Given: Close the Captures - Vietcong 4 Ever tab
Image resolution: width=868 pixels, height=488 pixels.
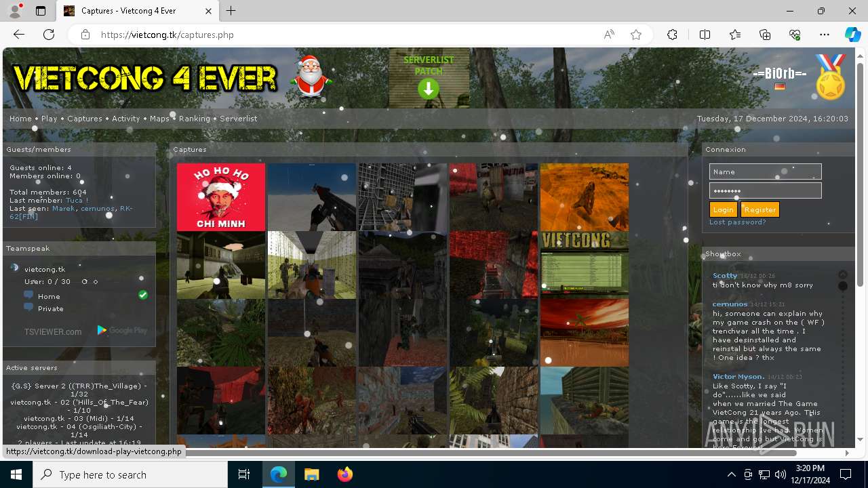Looking at the screenshot, I should point(209,11).
